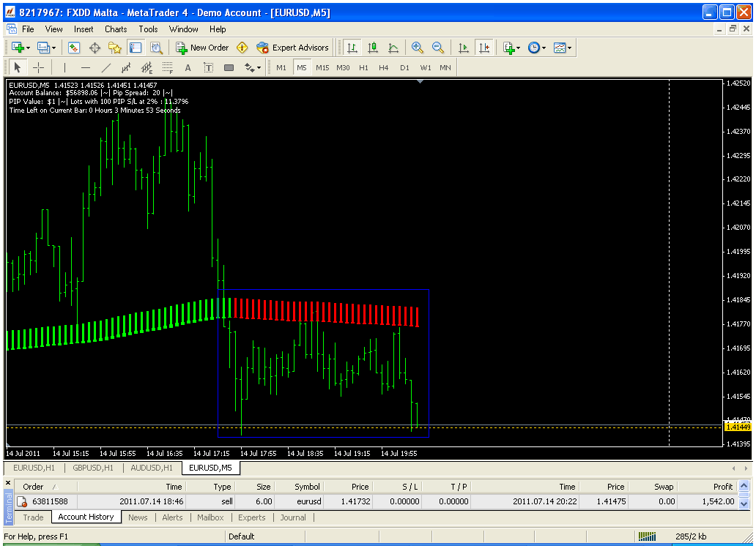Switch chart to Candlesticks mode
756x546 pixels.
point(373,48)
